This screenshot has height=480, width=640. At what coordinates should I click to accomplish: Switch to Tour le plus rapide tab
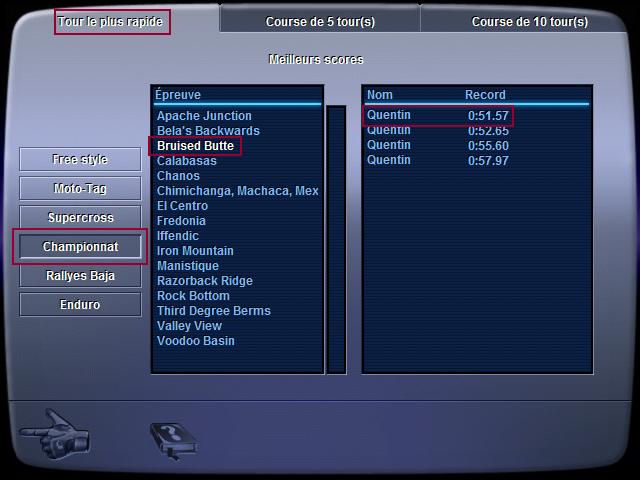pyautogui.click(x=111, y=21)
